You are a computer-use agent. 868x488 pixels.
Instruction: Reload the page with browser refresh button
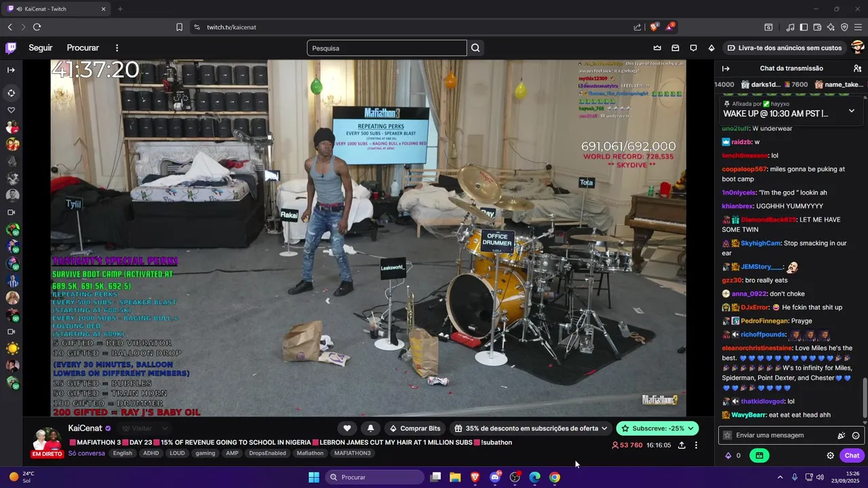point(37,27)
